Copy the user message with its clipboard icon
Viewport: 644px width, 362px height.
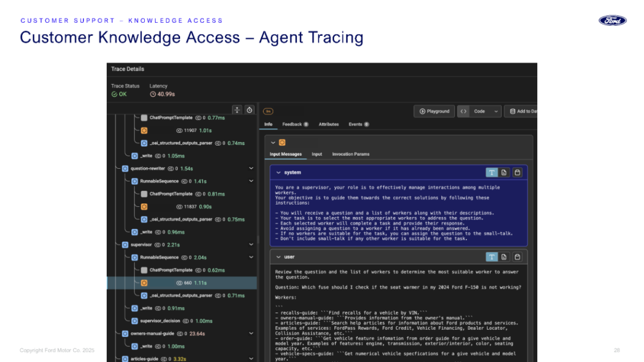[x=517, y=257]
